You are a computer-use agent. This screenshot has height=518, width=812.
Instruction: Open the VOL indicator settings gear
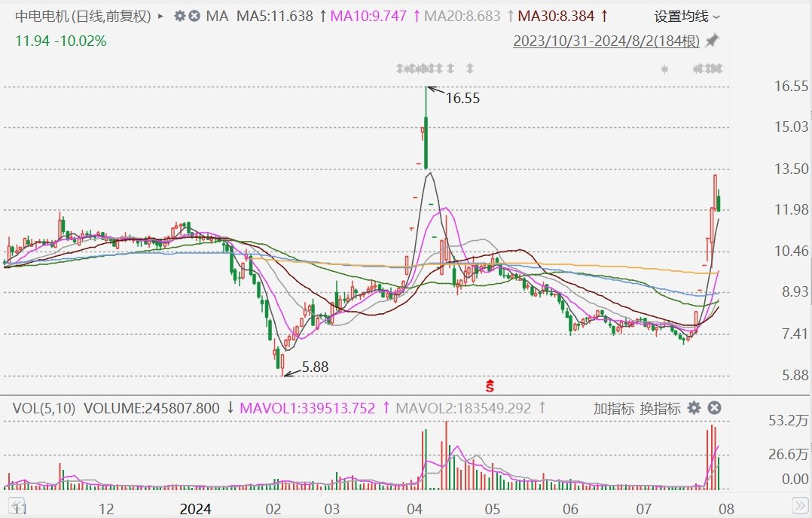point(694,408)
